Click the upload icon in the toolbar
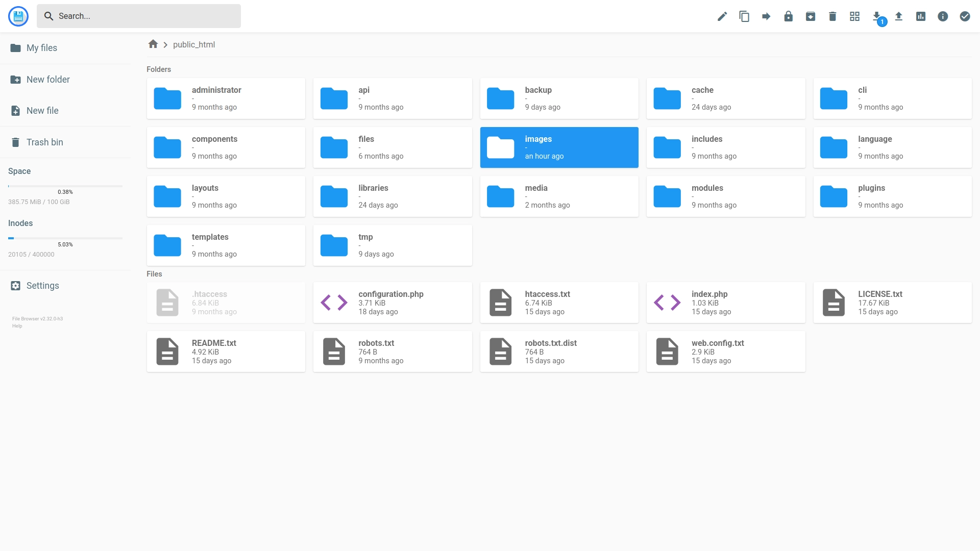The image size is (980, 551). (x=898, y=16)
